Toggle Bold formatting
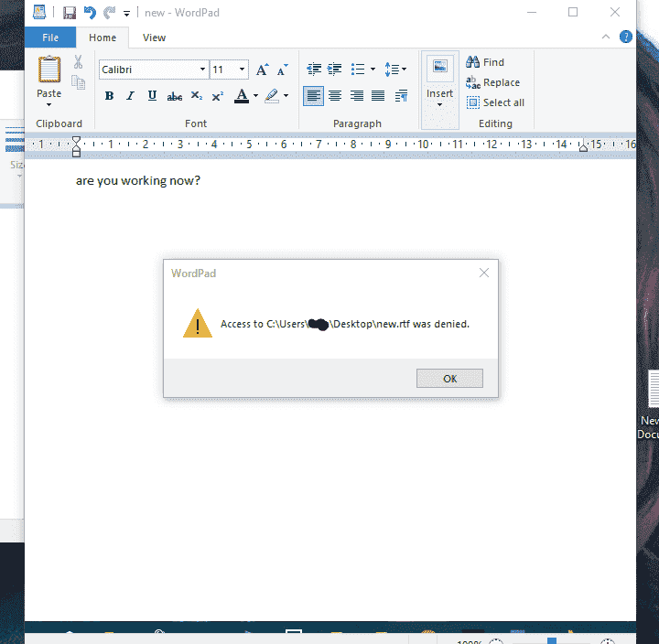 [x=109, y=96]
